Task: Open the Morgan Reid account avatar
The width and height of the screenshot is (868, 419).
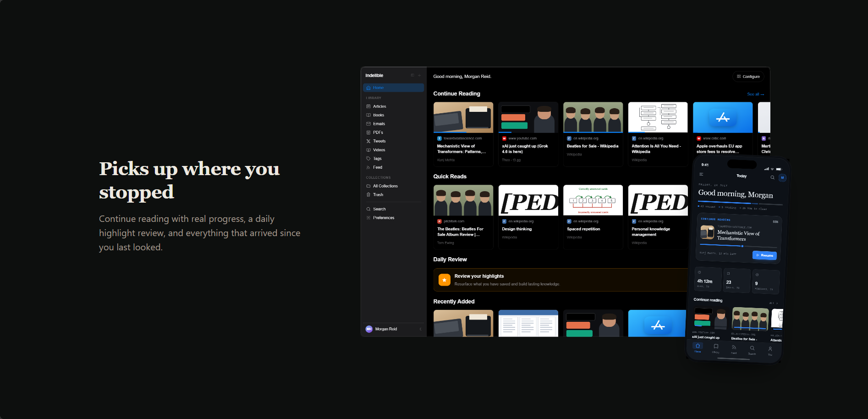Action: [369, 329]
